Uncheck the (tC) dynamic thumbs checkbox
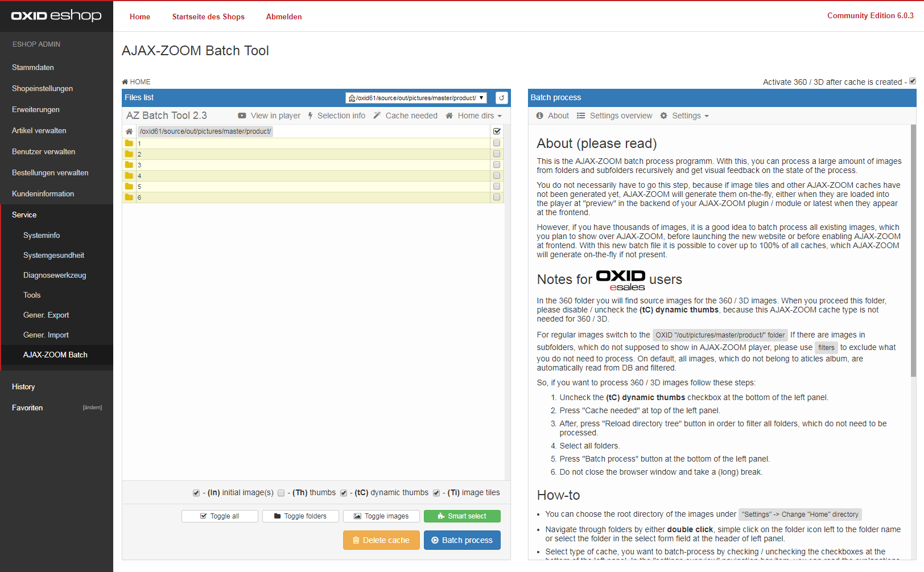Screen dimensions: 924x572 [x=344, y=493]
